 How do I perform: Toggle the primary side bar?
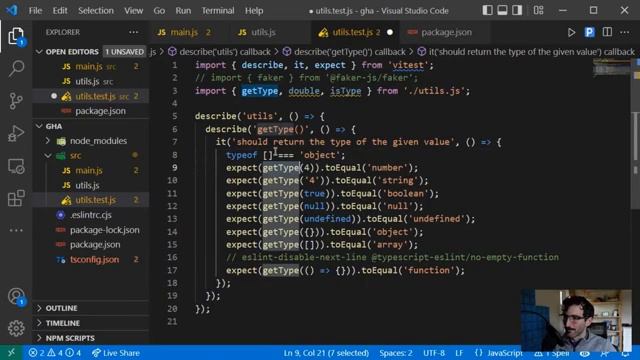coord(487,10)
